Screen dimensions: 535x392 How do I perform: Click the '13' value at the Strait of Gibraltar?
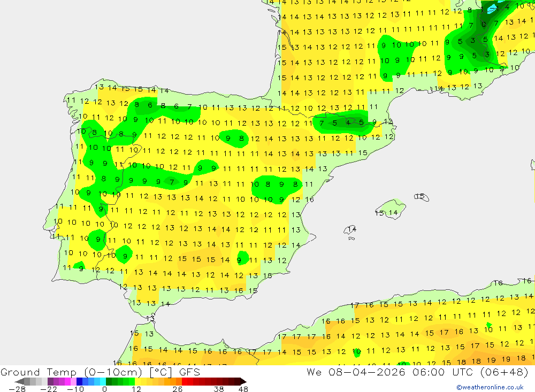150,319
